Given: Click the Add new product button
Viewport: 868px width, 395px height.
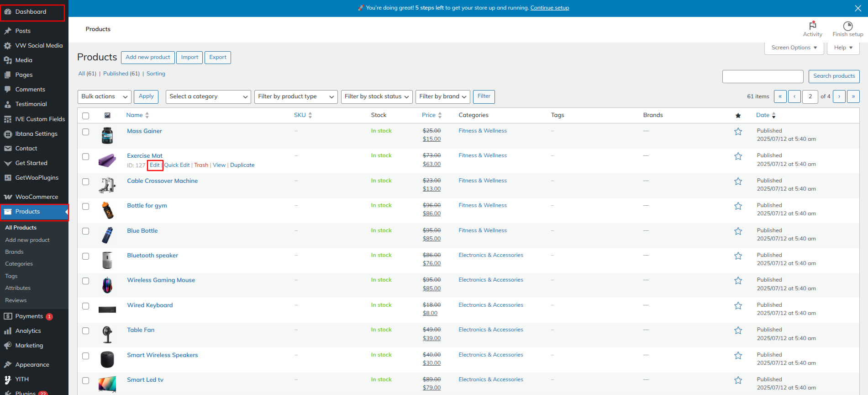Looking at the screenshot, I should tap(147, 58).
